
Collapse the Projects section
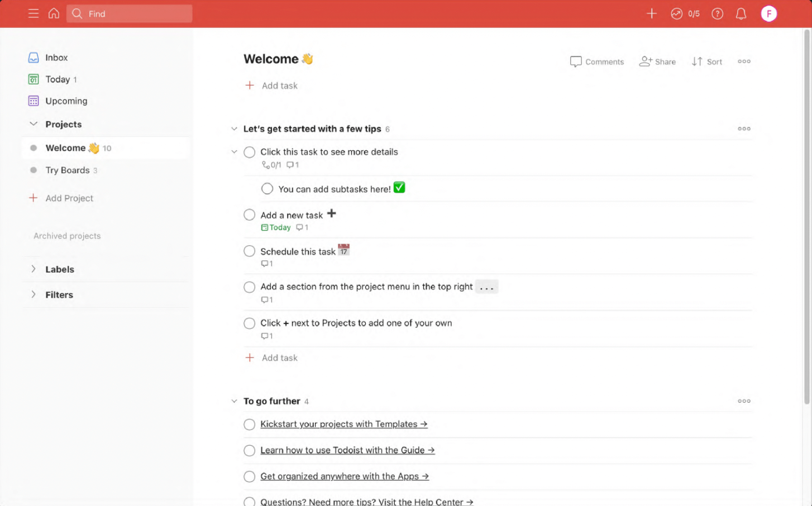34,124
